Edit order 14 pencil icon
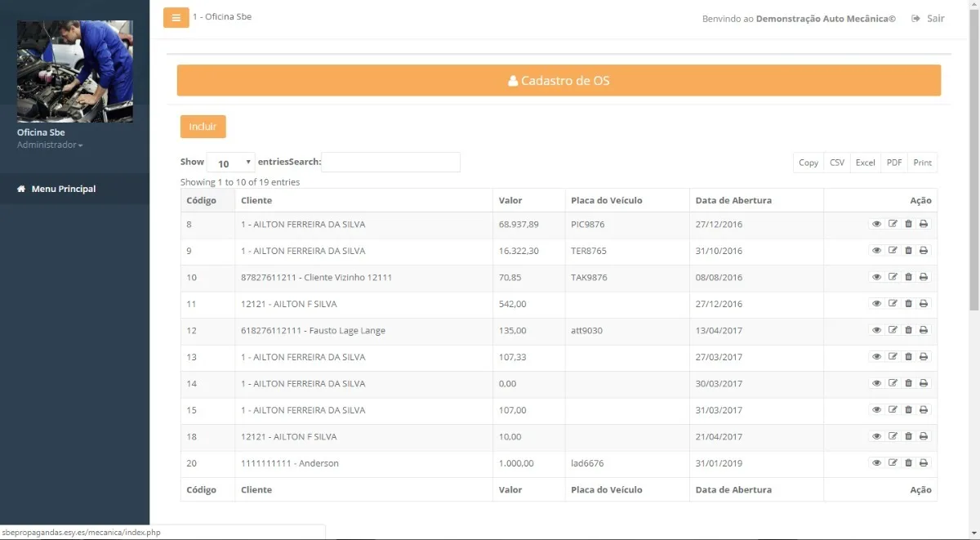The height and width of the screenshot is (540, 980). pyautogui.click(x=893, y=383)
